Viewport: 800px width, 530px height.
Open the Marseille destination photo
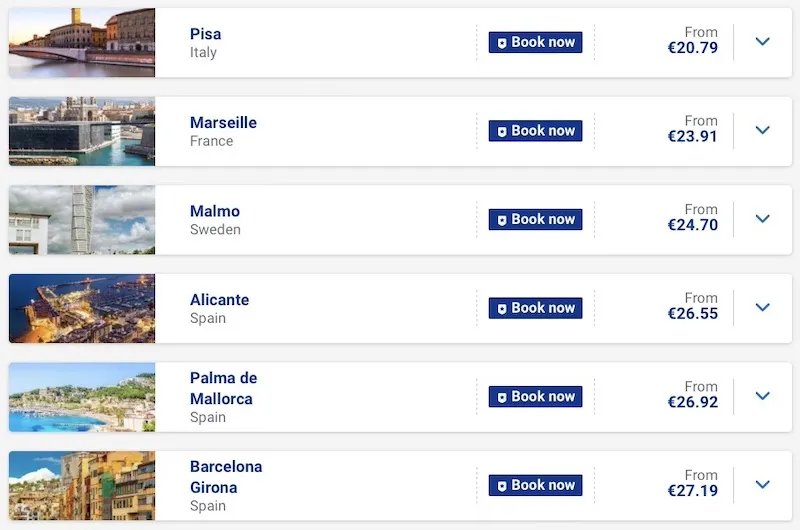coord(82,130)
